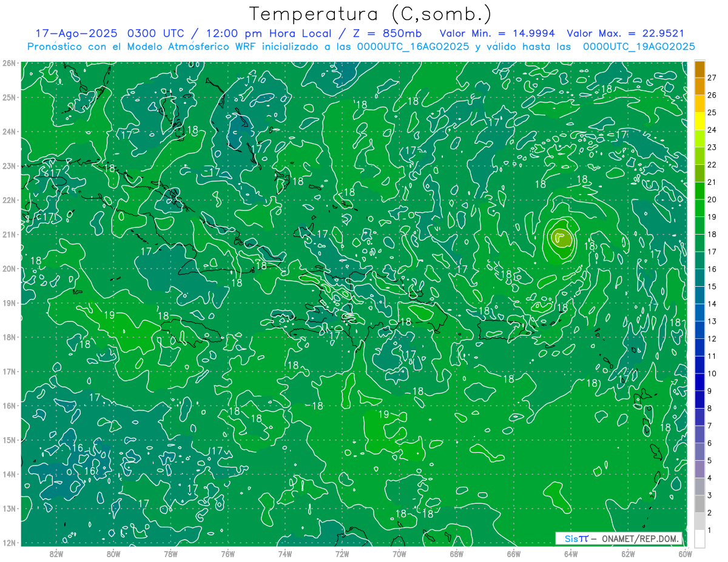Click the '19N' latitude axis label
The image size is (728, 562).
pos(9,303)
